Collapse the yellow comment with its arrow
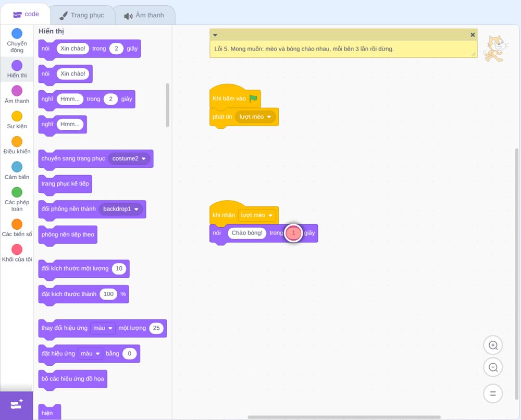Viewport: 521px width, 420px height. (215, 35)
